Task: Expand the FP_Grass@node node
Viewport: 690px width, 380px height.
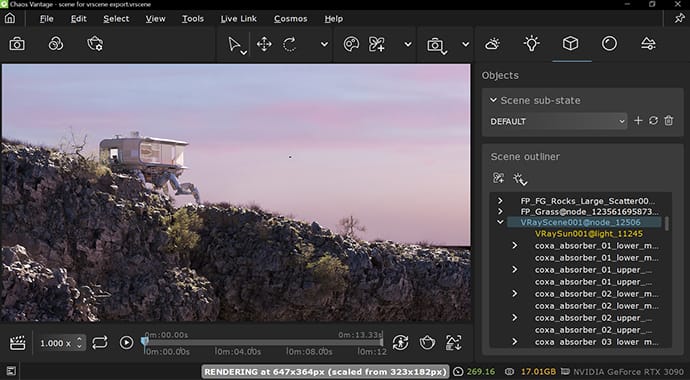Action: 500,212
